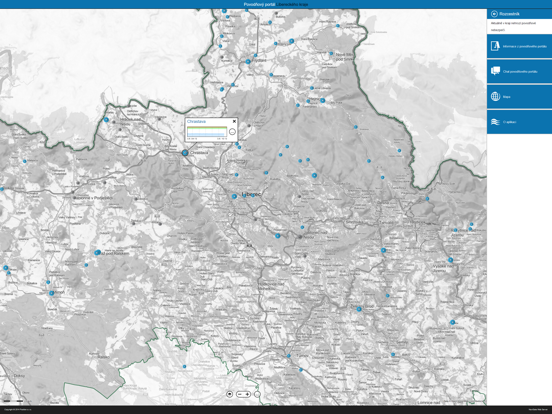Select the Chrastava station marker on map
The height and width of the screenshot is (414, 552).
click(x=185, y=152)
